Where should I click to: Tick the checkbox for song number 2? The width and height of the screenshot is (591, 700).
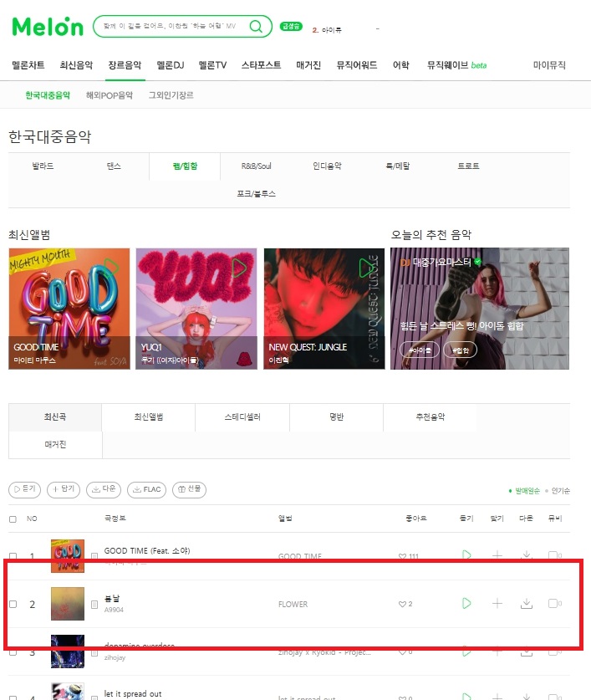click(x=13, y=604)
